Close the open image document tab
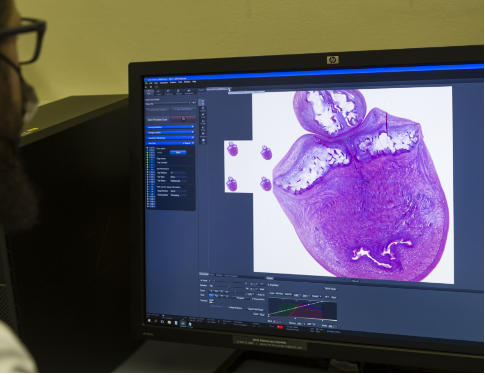This screenshot has height=375, width=485. pyautogui.click(x=229, y=89)
